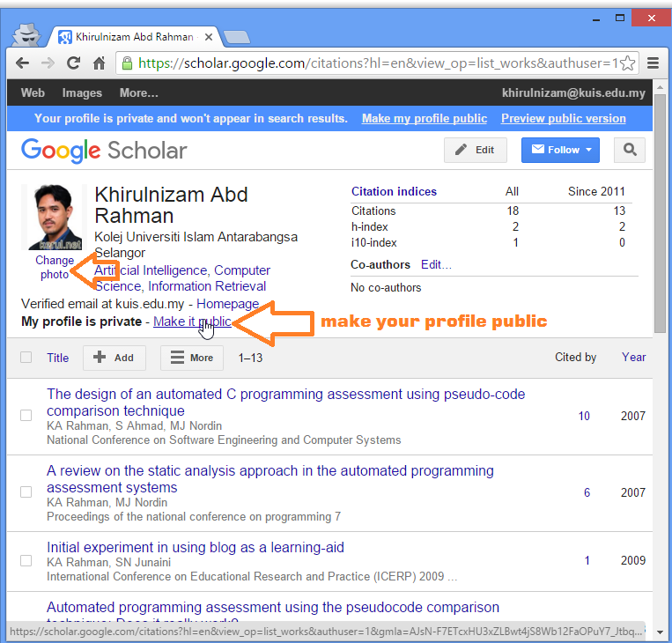Click the khirulnizam@kuis.edu.my account label
672x643 pixels.
(x=573, y=92)
